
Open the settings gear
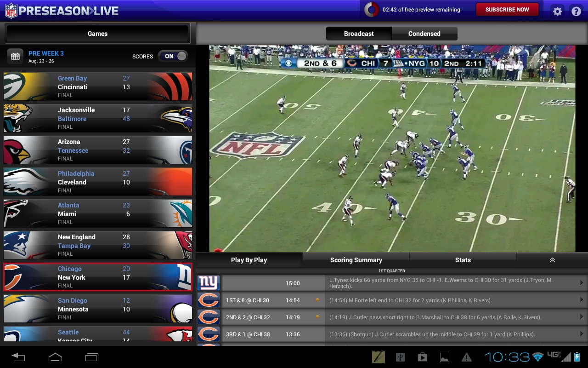pyautogui.click(x=557, y=11)
